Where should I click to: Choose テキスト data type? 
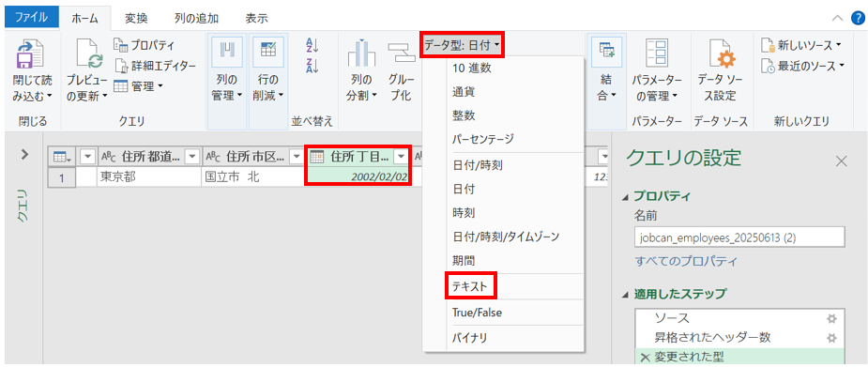[x=469, y=286]
